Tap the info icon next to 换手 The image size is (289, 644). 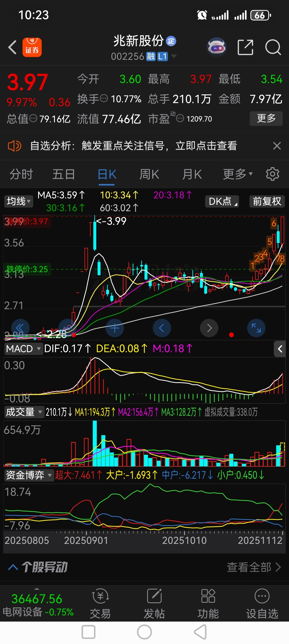pos(104,99)
